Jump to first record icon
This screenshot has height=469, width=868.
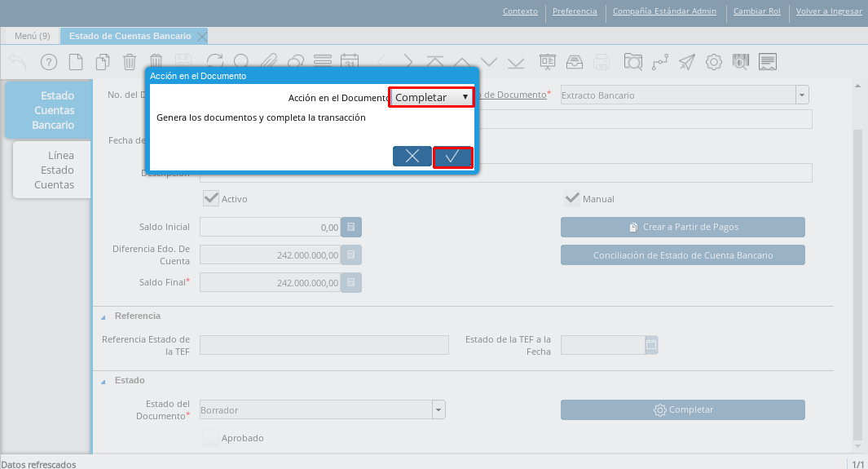[434, 61]
